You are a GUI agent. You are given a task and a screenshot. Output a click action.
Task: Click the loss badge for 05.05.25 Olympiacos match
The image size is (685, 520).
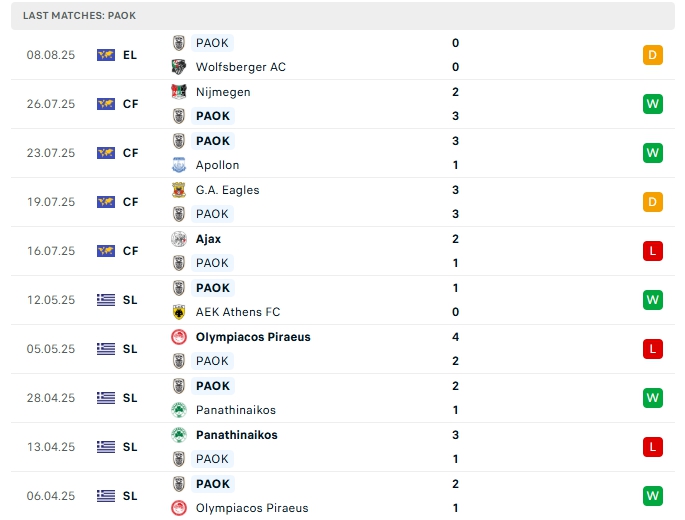(x=652, y=349)
